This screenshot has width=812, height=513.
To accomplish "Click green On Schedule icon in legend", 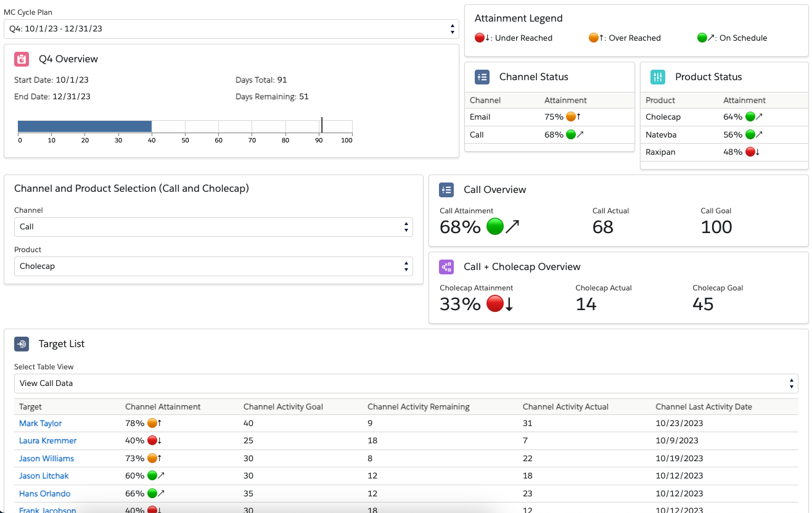I will click(702, 38).
